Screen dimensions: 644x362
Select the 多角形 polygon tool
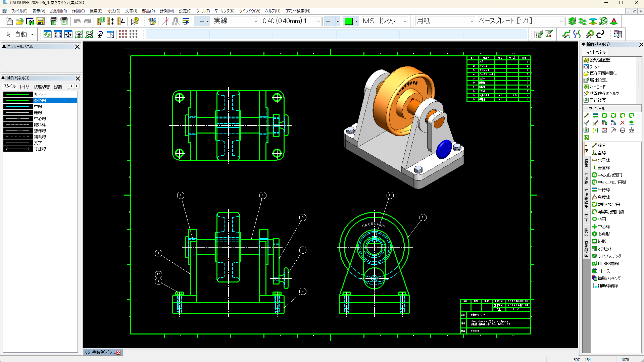tap(601, 234)
